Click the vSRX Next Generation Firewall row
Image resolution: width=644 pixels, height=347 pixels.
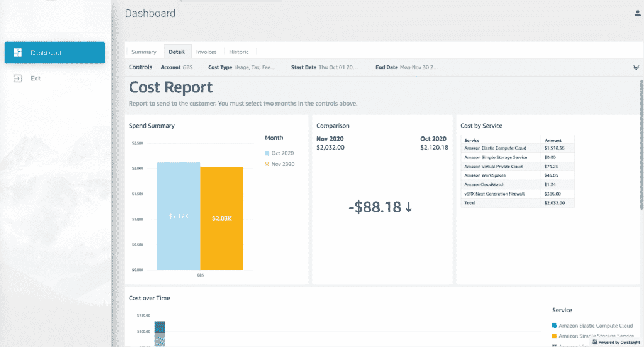518,194
